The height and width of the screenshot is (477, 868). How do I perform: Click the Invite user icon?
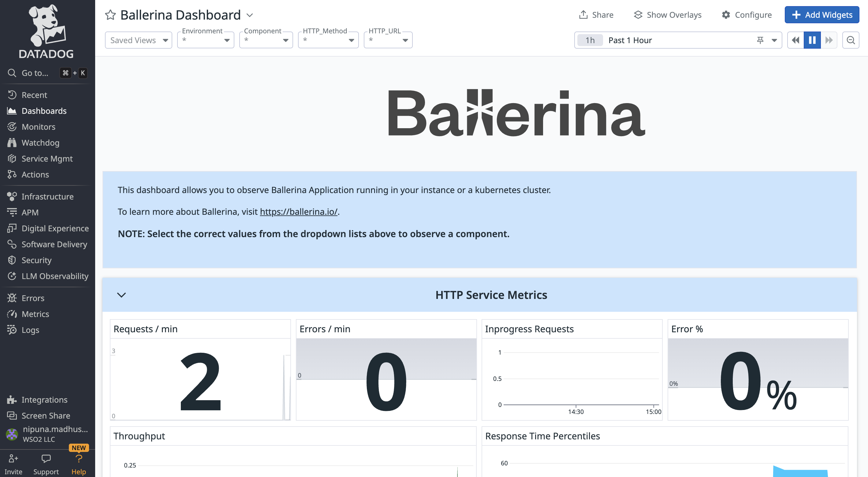click(13, 459)
